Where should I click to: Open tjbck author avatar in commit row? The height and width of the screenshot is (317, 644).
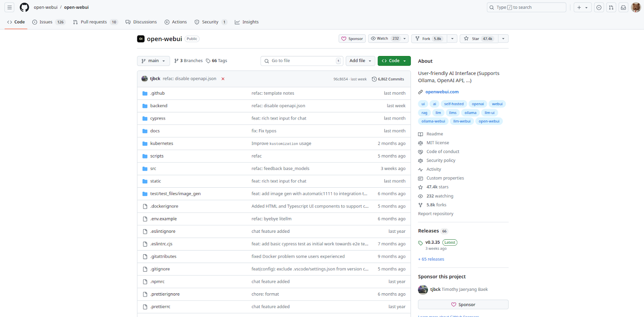click(x=144, y=79)
